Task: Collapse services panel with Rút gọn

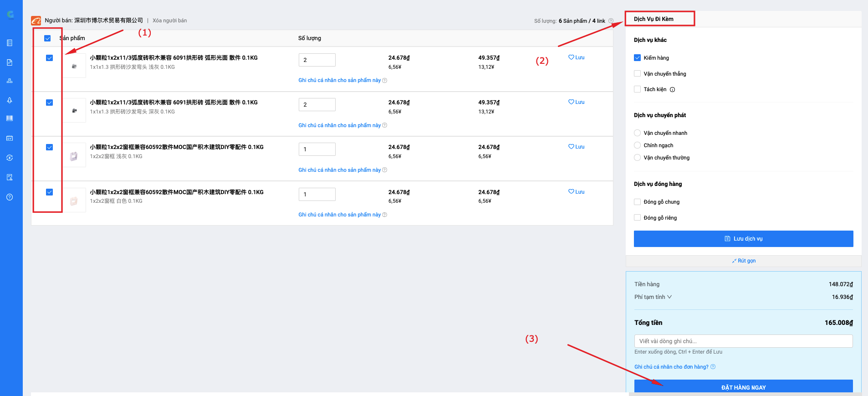Action: coord(744,261)
